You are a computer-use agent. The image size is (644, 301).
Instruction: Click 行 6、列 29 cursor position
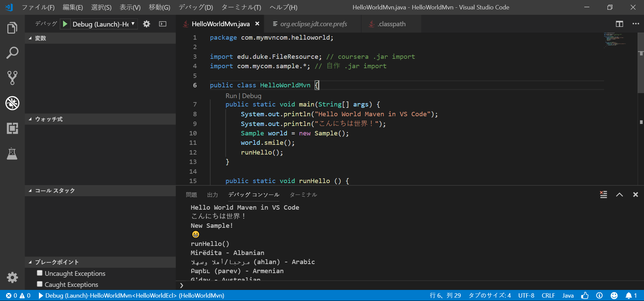445,296
